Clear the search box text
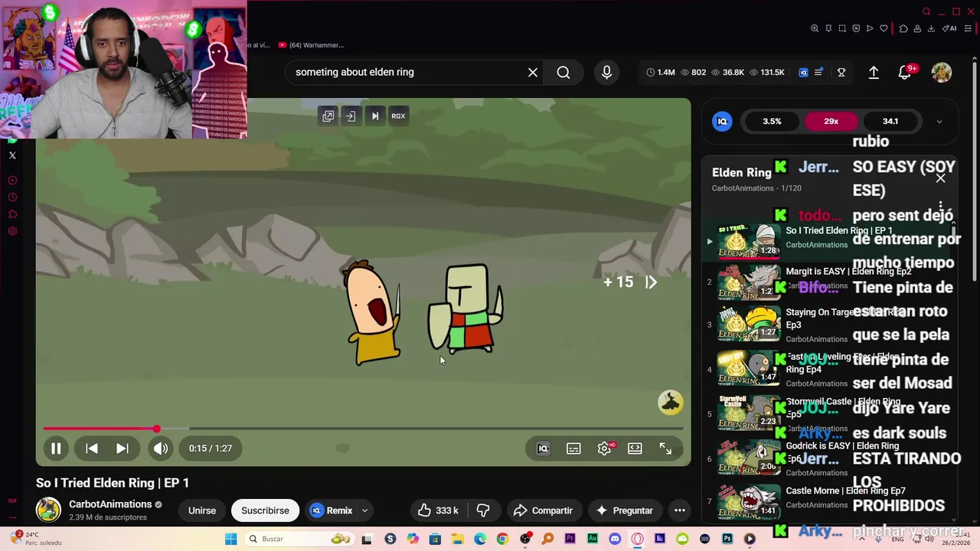This screenshot has height=551, width=980. 533,72
